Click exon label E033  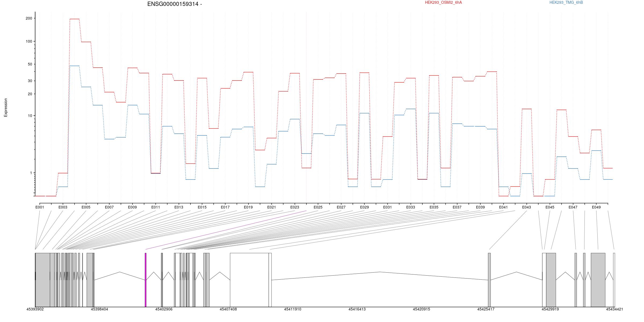[411, 207]
